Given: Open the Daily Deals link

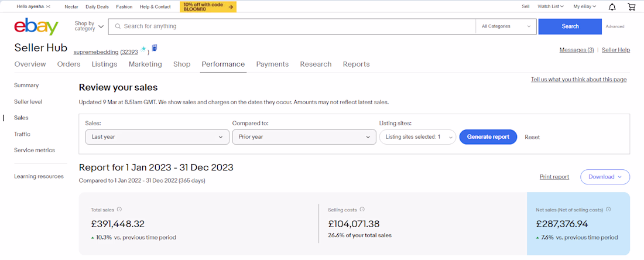Looking at the screenshot, I should point(97,6).
